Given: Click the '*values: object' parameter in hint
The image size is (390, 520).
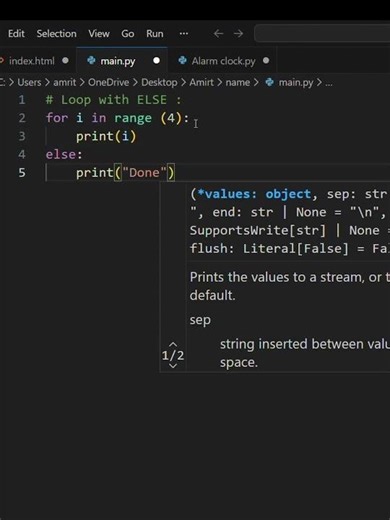Looking at the screenshot, I should click(254, 194).
